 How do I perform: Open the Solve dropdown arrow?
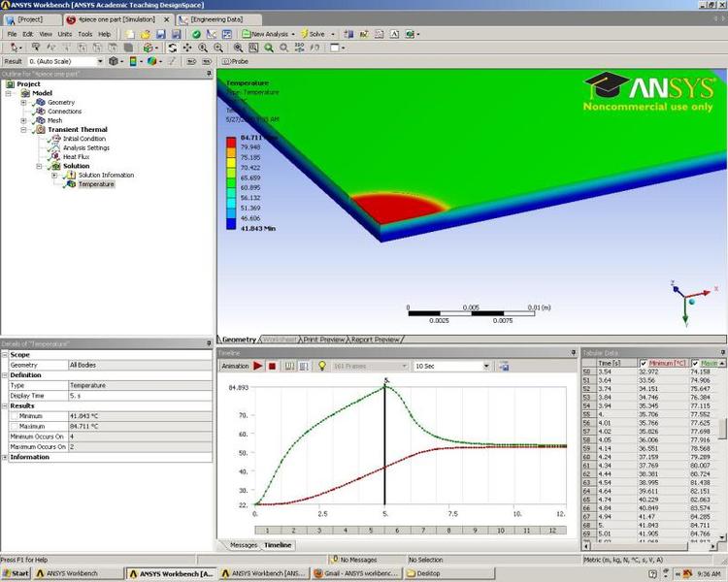332,34
